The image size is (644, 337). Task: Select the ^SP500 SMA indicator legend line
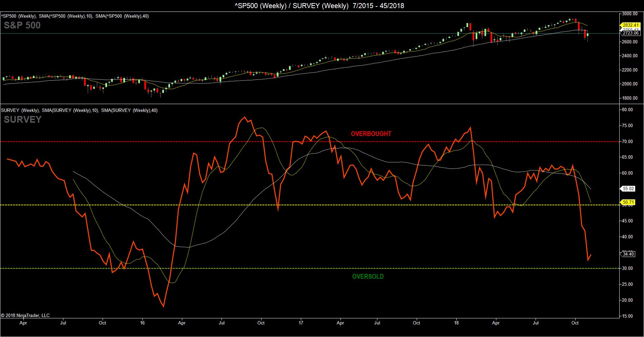[75, 16]
